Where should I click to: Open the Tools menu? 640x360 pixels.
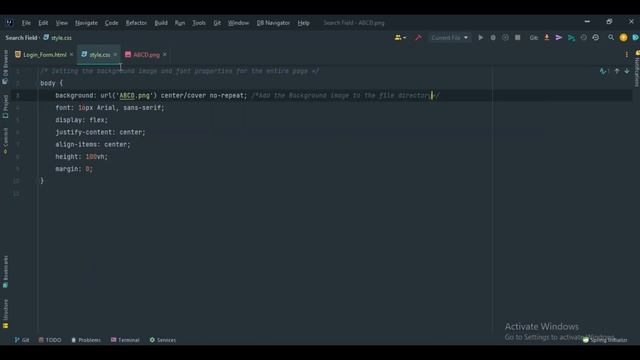(x=199, y=23)
